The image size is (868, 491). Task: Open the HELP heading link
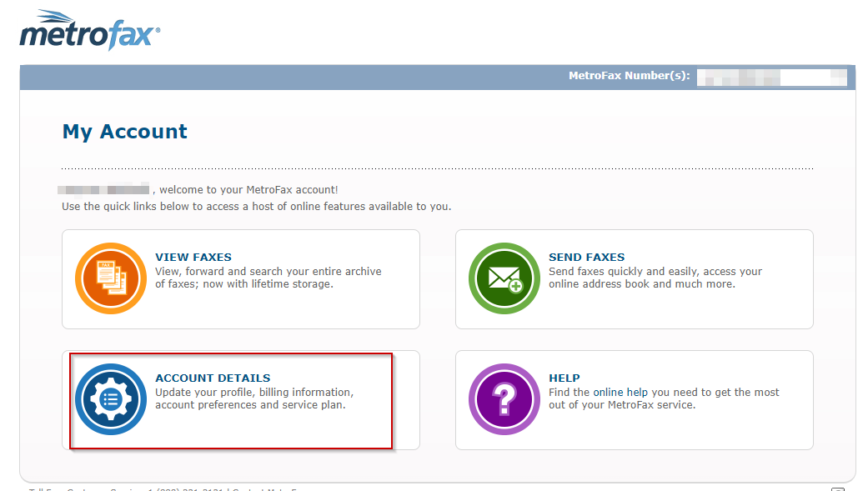click(x=564, y=378)
